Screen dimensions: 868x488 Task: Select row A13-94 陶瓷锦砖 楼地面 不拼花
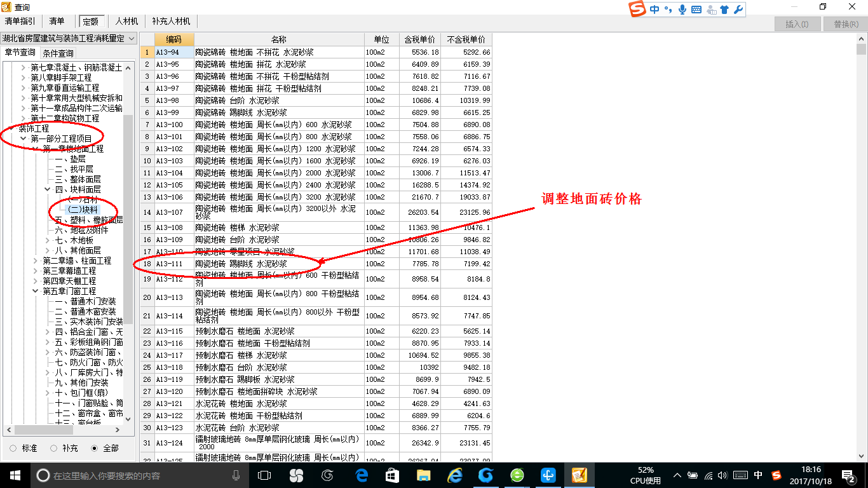coord(316,52)
